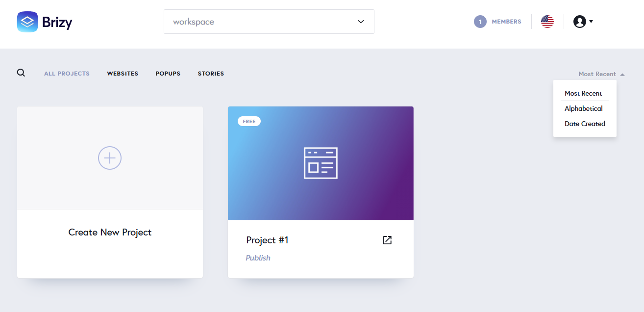
Task: Click the Brizy logo icon
Action: pos(27,22)
